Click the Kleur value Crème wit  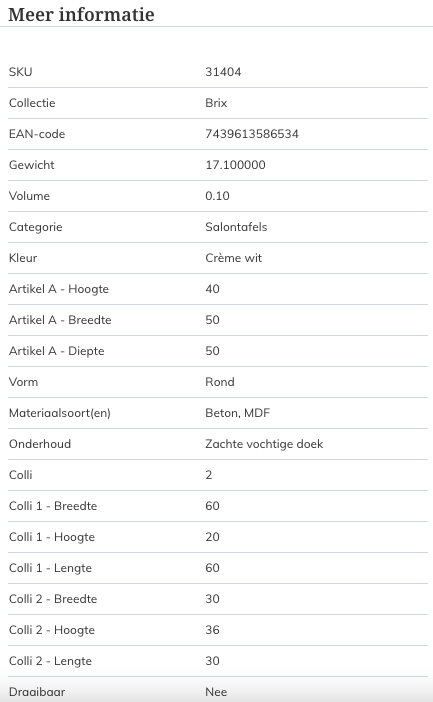[233, 258]
